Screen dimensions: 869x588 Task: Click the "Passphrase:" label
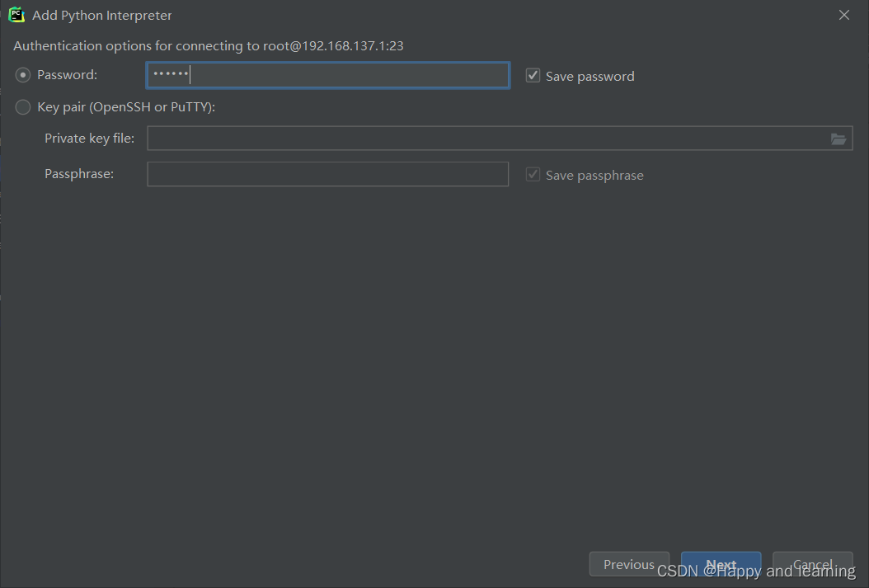click(78, 174)
